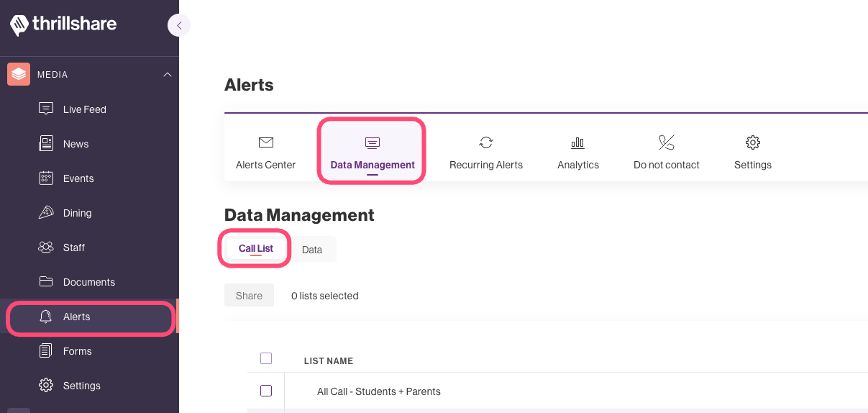The height and width of the screenshot is (413, 868).
Task: Open the Documents folder icon
Action: (46, 282)
